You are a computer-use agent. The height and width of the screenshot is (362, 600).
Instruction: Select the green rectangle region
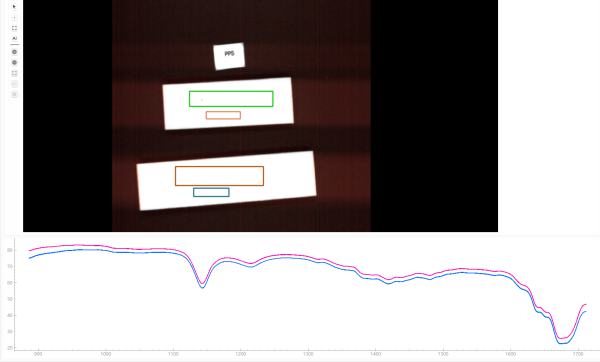pos(231,99)
